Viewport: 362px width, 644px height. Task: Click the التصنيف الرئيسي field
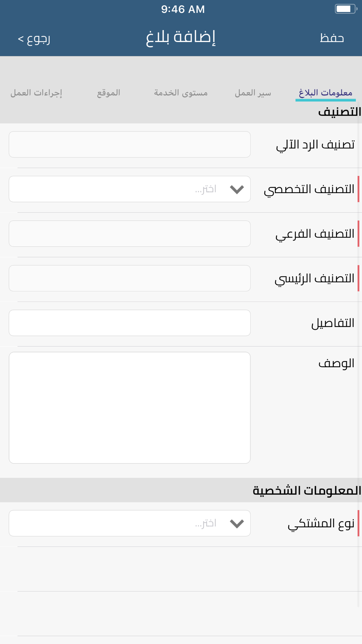click(x=130, y=278)
